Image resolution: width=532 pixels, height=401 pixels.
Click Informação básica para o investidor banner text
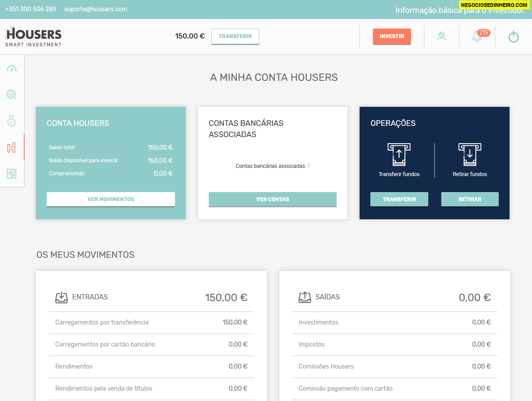click(460, 10)
